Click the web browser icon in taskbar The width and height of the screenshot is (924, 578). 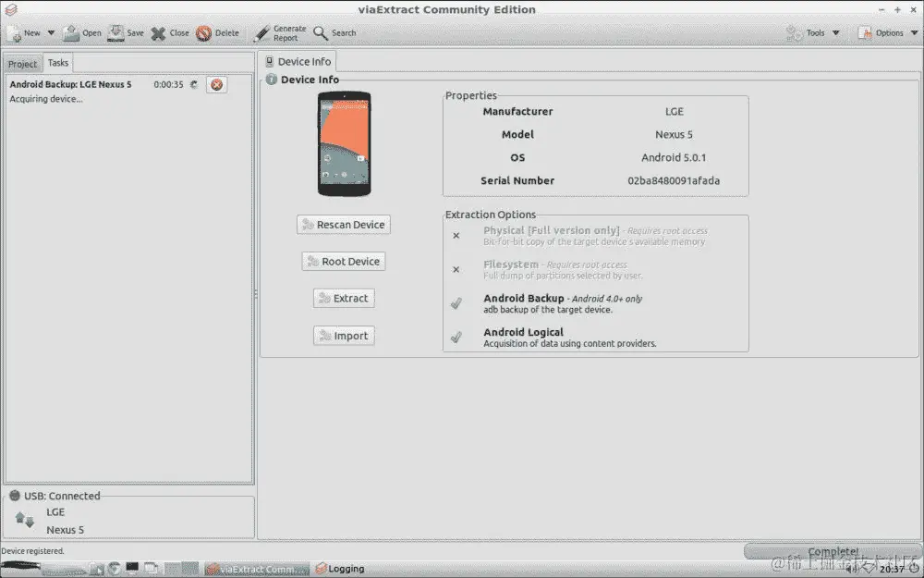[x=115, y=569]
